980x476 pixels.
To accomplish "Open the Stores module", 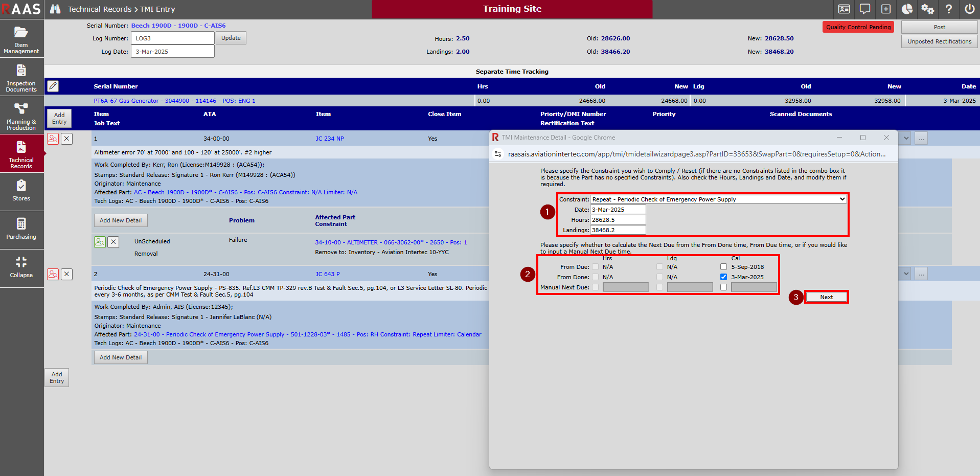I will (x=21, y=190).
